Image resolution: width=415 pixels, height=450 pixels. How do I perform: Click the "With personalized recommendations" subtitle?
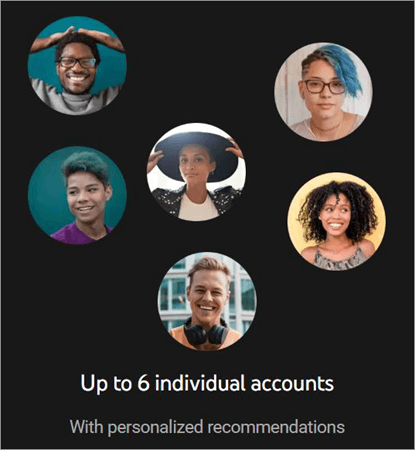[x=207, y=427]
